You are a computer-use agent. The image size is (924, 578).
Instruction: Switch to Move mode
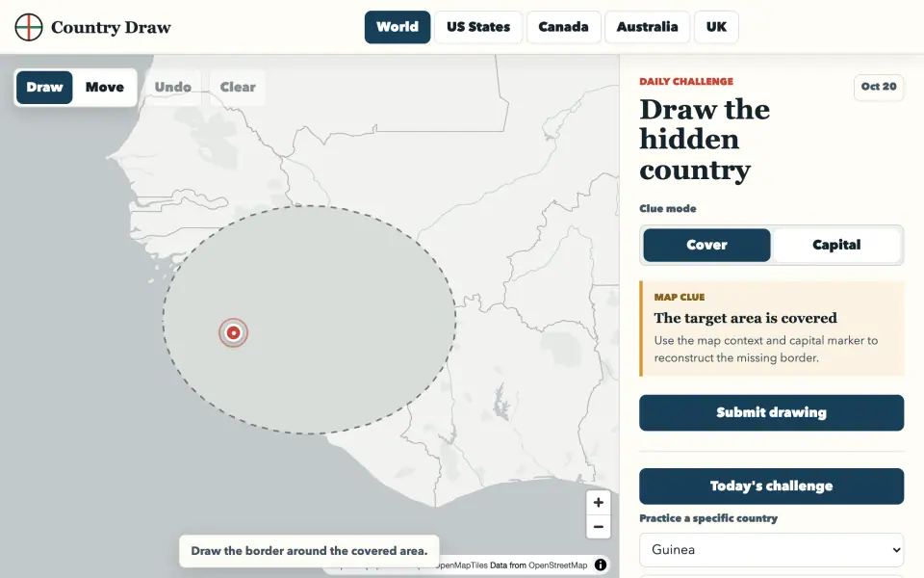[x=105, y=88]
